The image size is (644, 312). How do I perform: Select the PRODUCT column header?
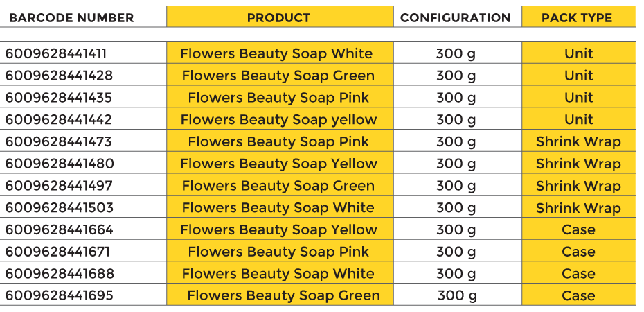(279, 18)
